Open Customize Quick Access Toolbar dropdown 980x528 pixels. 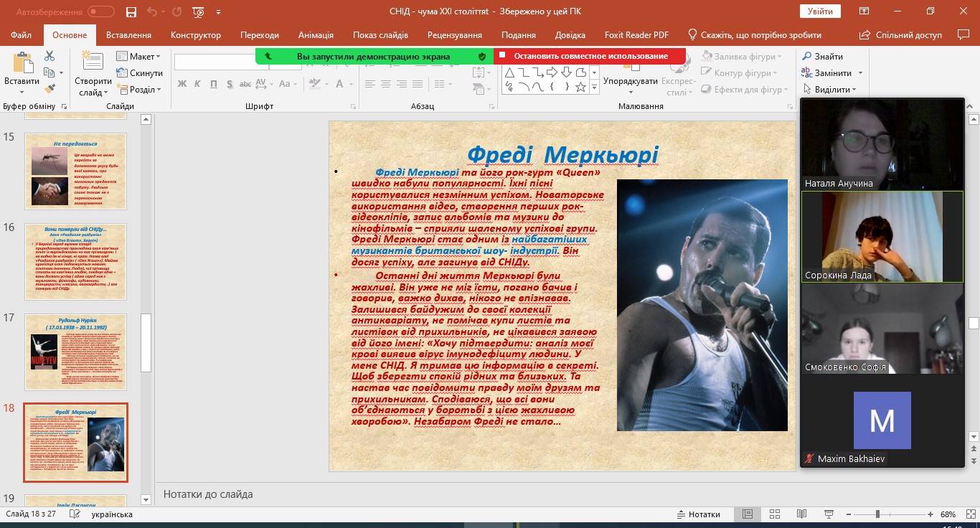click(218, 11)
